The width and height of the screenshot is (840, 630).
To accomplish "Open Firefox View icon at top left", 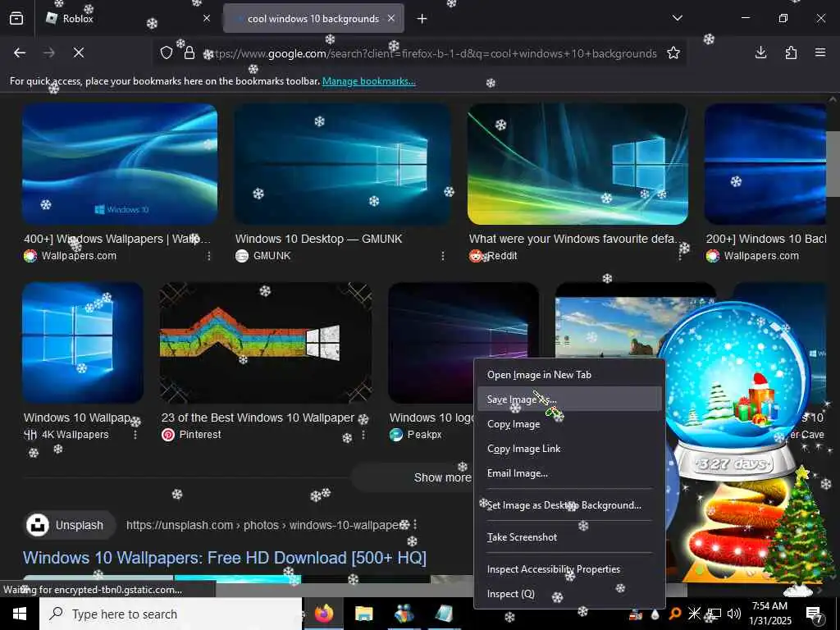I will 16,18.
